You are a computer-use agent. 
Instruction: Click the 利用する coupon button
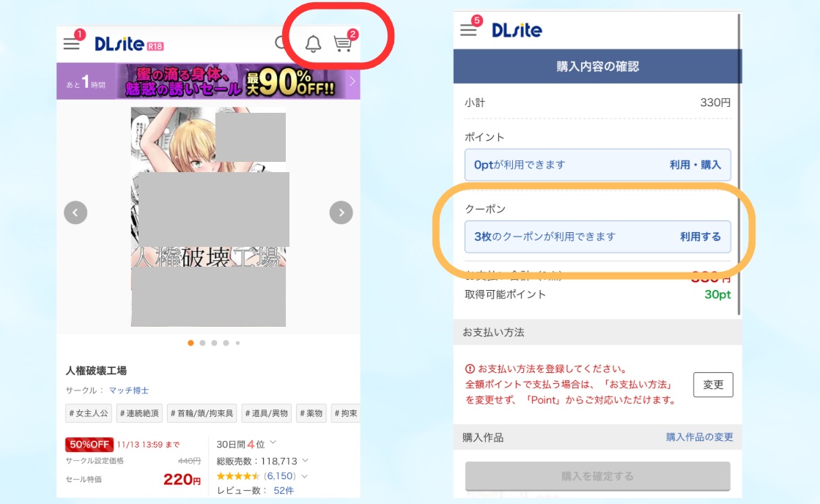701,237
